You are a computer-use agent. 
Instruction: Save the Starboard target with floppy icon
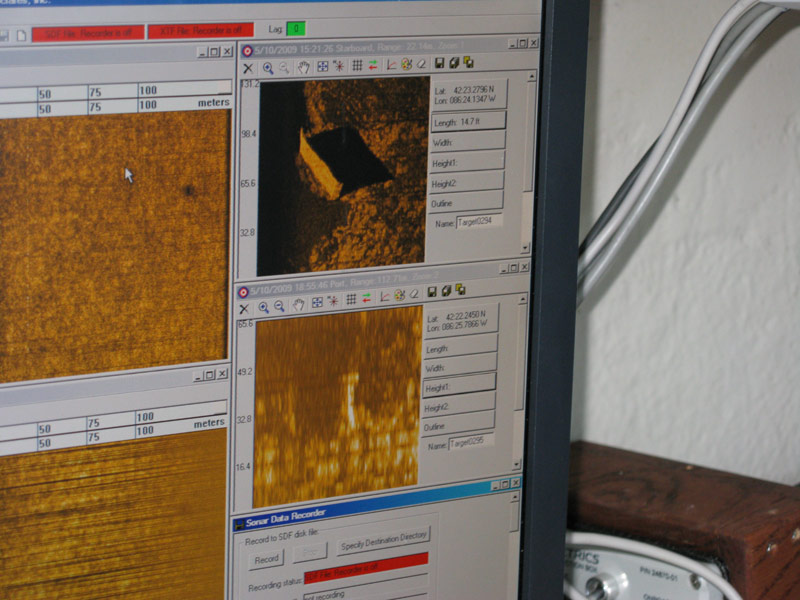click(439, 63)
